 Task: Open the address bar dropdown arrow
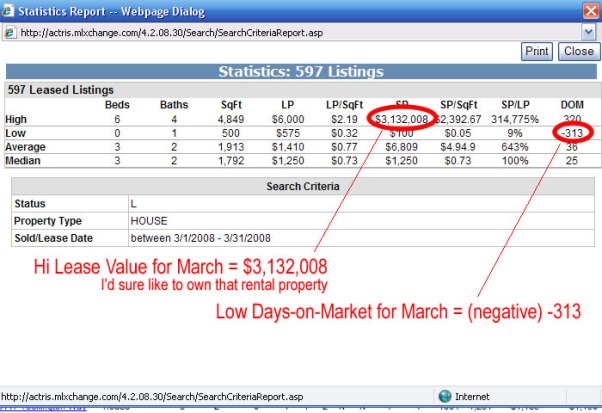[x=589, y=32]
